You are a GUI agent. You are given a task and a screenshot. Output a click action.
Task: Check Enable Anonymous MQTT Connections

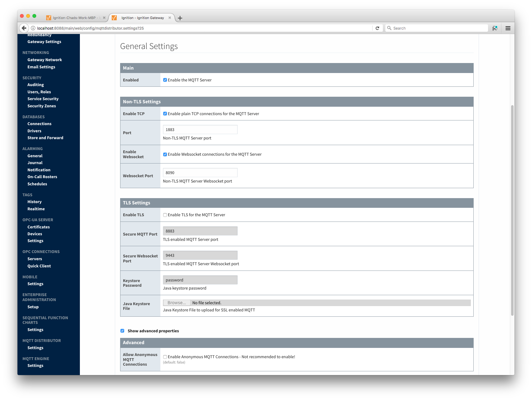tap(165, 357)
